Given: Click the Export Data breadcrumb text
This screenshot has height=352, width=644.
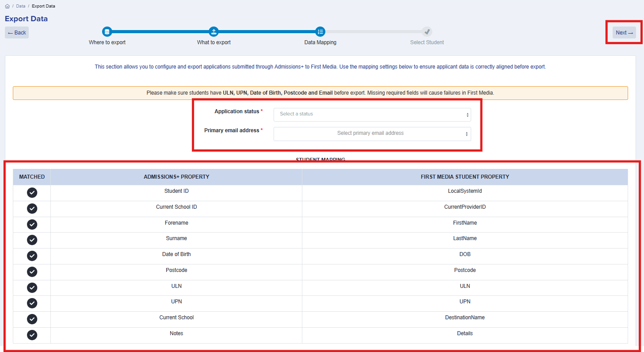Looking at the screenshot, I should coord(43,6).
